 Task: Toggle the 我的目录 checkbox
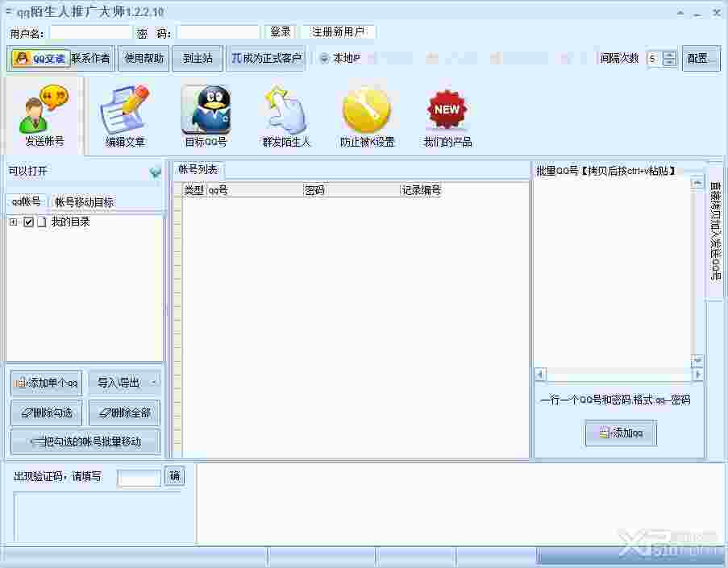click(x=28, y=222)
